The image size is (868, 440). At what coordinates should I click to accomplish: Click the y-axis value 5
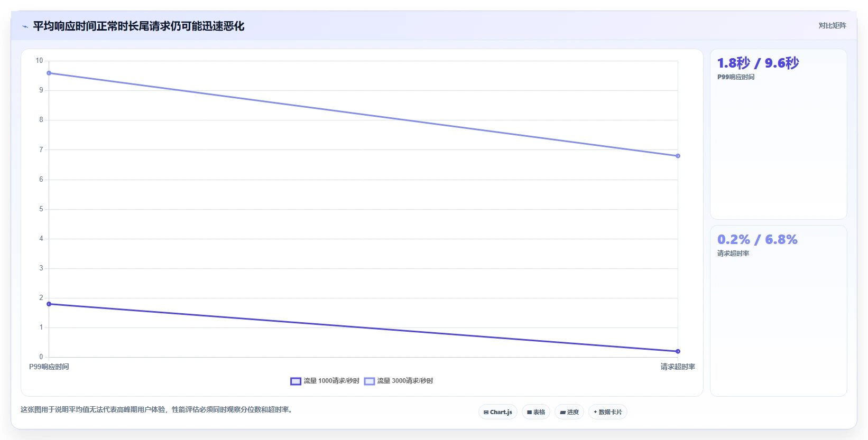tap(41, 209)
